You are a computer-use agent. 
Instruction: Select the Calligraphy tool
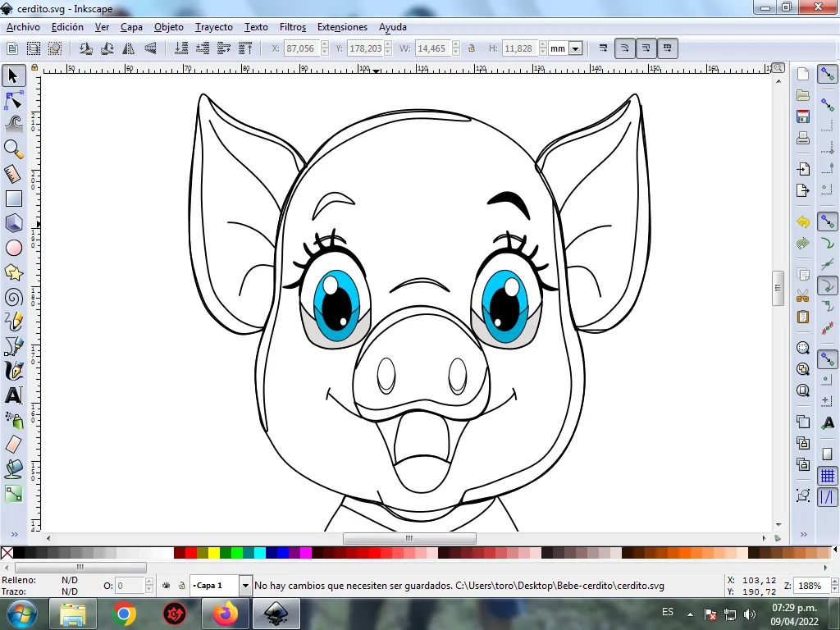(x=13, y=371)
